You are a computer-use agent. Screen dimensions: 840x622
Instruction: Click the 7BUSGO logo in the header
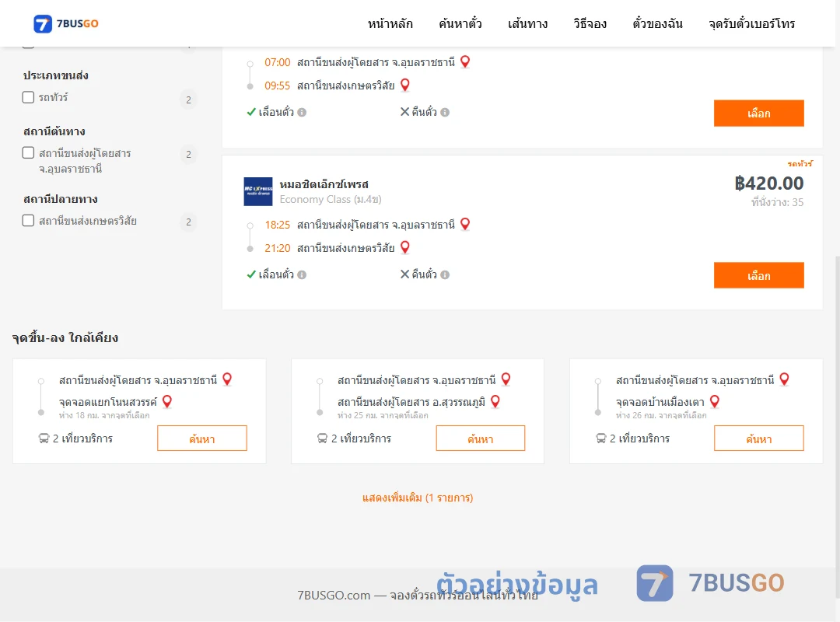tap(66, 23)
